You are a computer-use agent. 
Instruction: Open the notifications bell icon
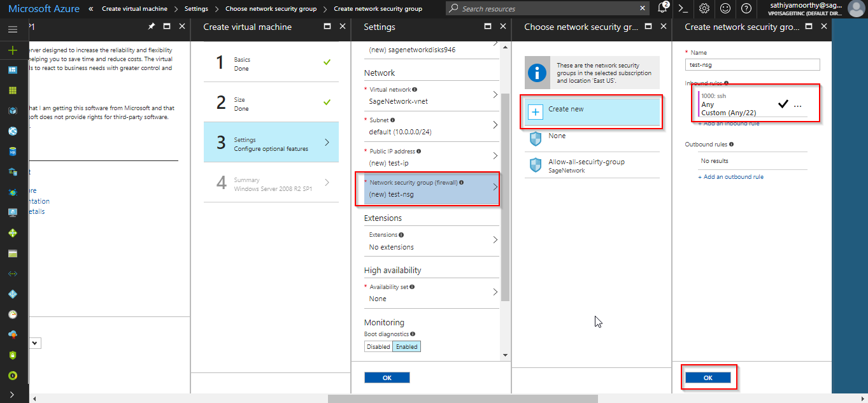point(662,8)
